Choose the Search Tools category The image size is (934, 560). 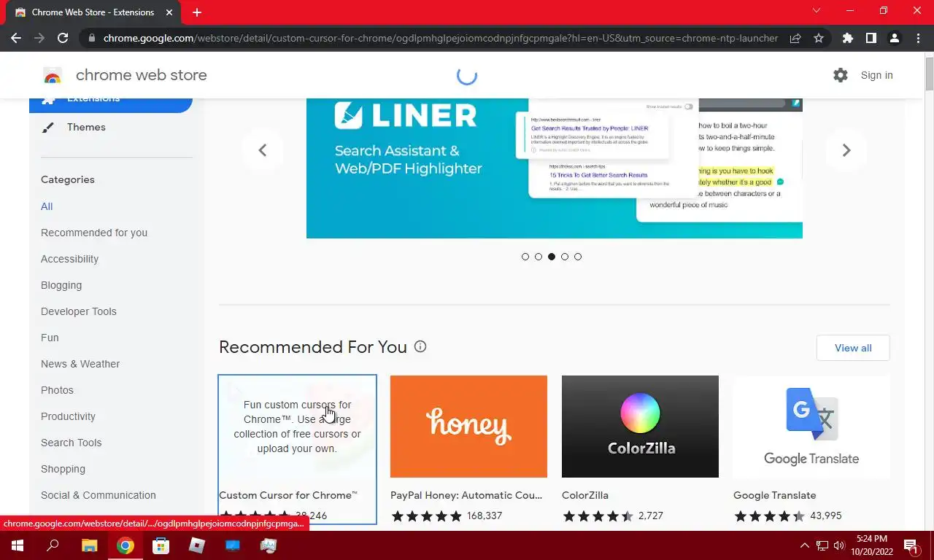tap(72, 443)
